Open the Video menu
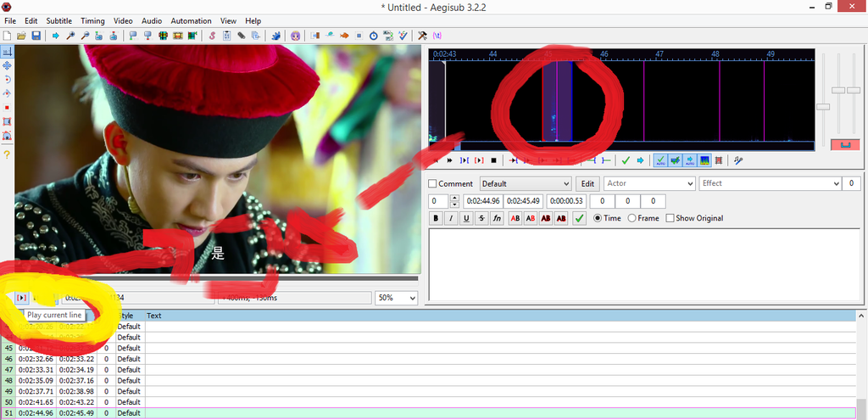Screen dimensions: 868x420 123,20
